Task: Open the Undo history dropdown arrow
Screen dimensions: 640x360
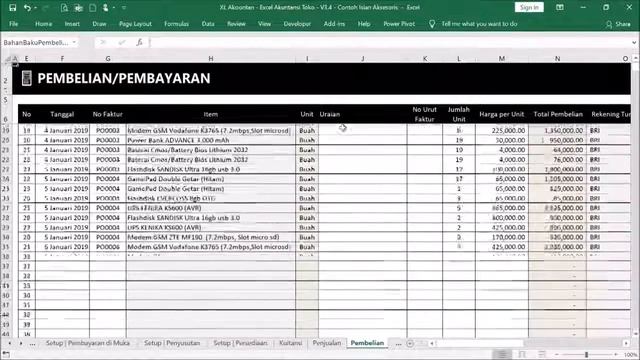Action: click(x=36, y=8)
